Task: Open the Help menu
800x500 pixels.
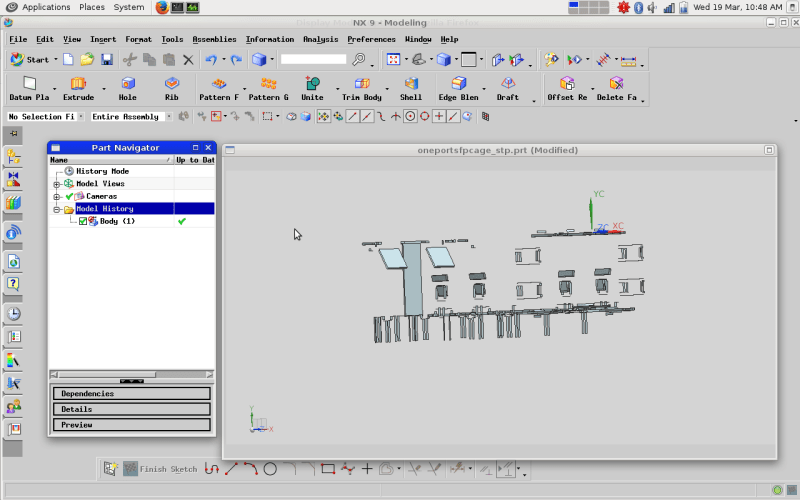Action: [449, 39]
